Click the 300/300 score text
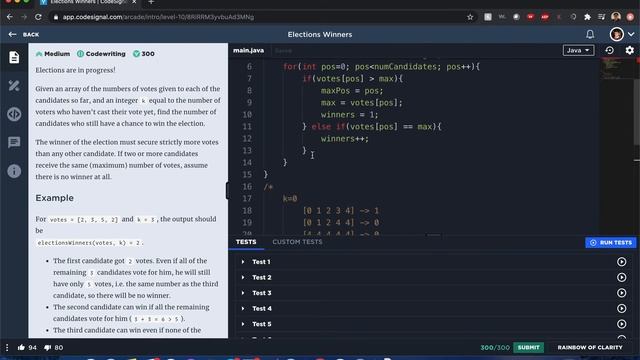640x360 pixels. point(495,347)
